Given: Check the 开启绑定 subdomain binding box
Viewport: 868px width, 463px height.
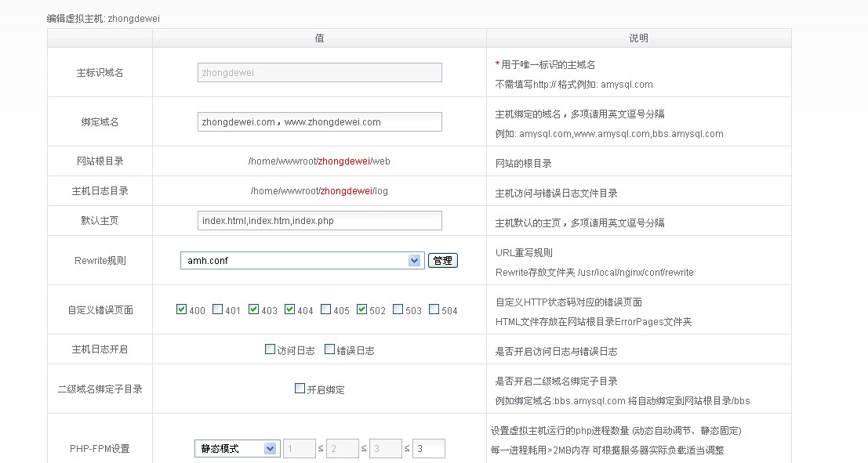Looking at the screenshot, I should click(300, 389).
